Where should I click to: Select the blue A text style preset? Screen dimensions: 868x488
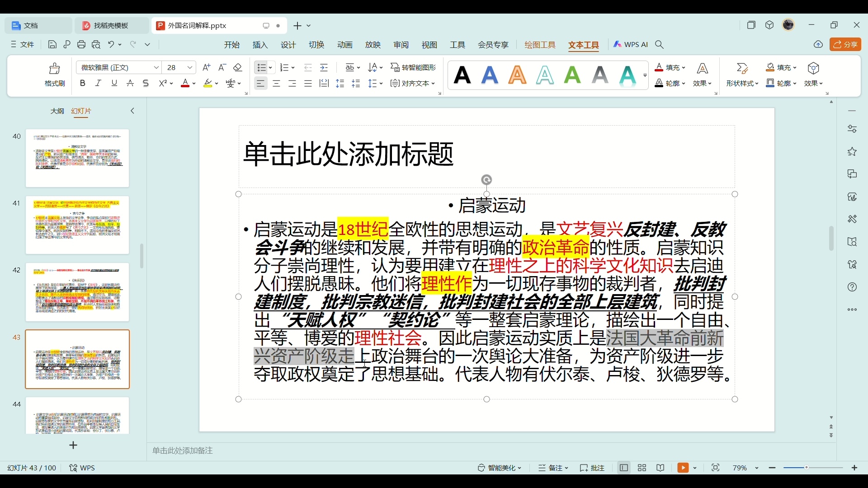(490, 75)
